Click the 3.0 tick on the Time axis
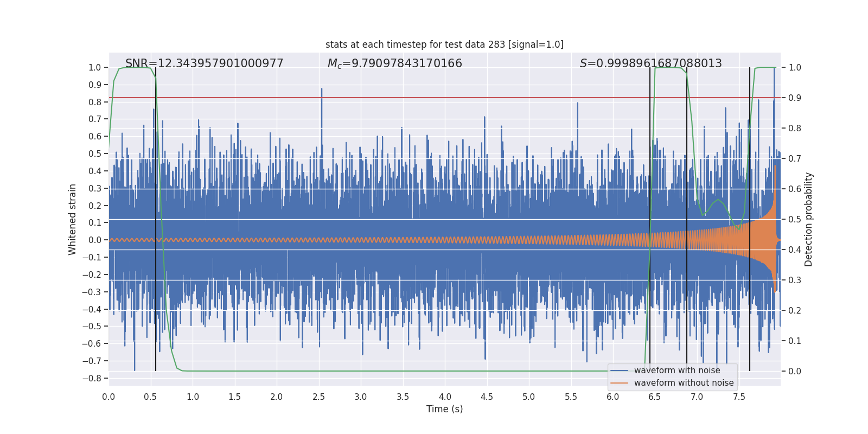 (x=361, y=397)
